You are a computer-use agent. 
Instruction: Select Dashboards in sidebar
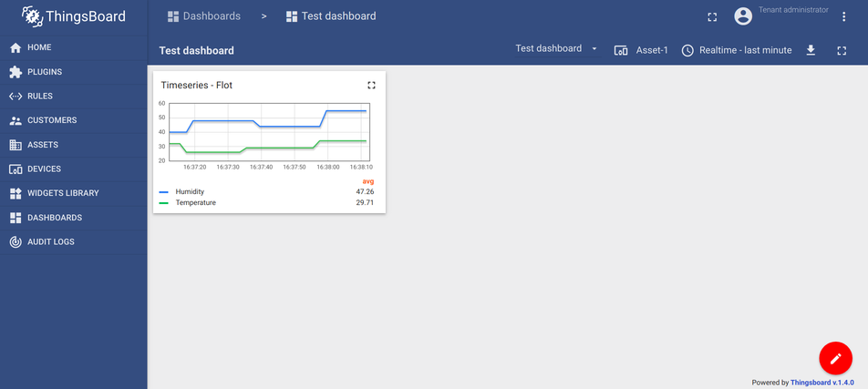coord(74,218)
